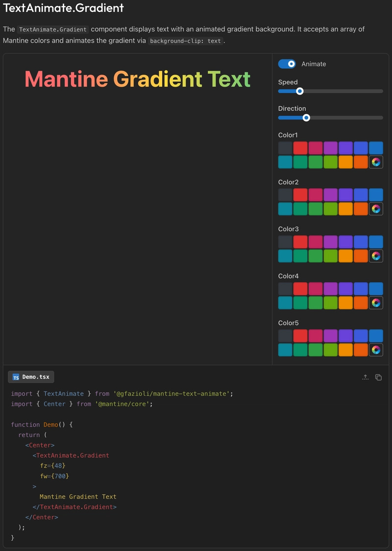Image resolution: width=392 pixels, height=551 pixels.
Task: Set Color4 to the blue swatch
Action: click(x=376, y=288)
